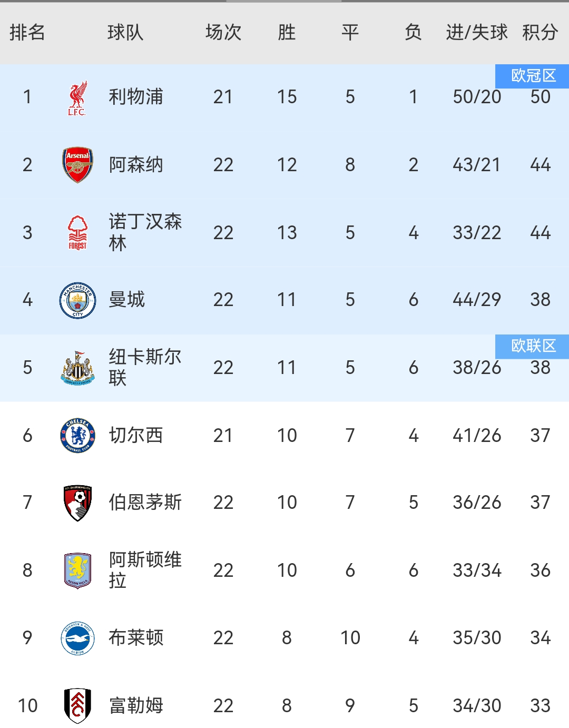
Task: Select the Fulham club crest
Action: tap(77, 705)
